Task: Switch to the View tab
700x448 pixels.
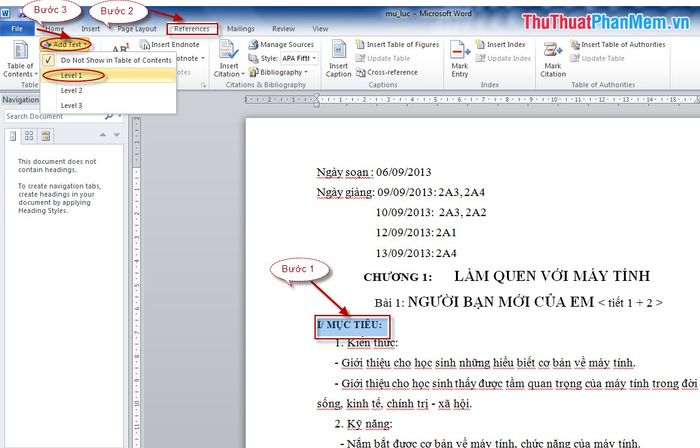Action: pos(320,29)
